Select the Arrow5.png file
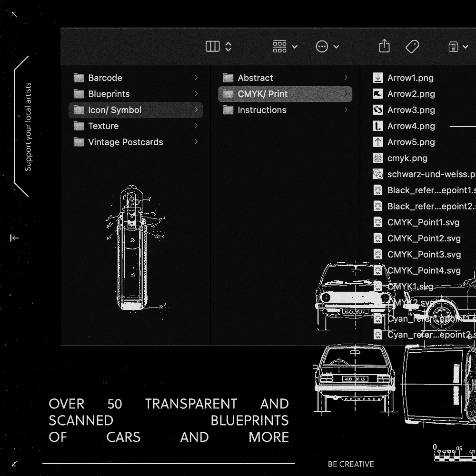The image size is (476, 476). [411, 142]
